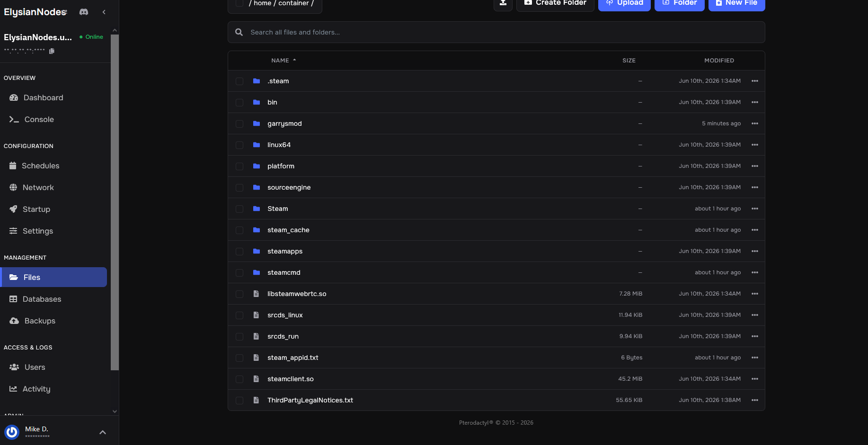Image resolution: width=868 pixels, height=445 pixels.
Task: Click the container breadcrumb link
Action: click(x=293, y=3)
